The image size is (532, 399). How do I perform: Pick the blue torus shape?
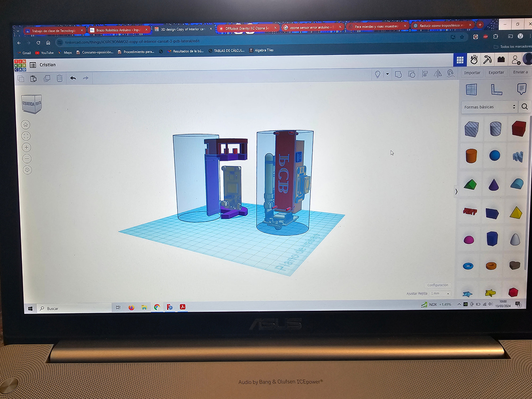[x=468, y=266]
